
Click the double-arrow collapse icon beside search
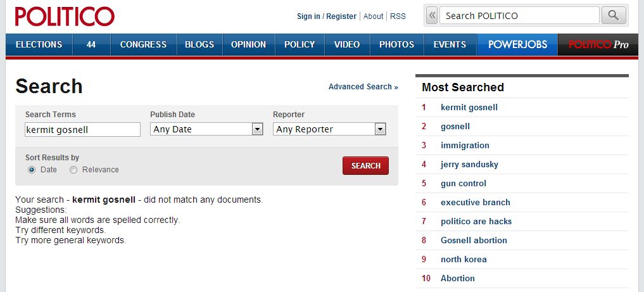coord(431,15)
